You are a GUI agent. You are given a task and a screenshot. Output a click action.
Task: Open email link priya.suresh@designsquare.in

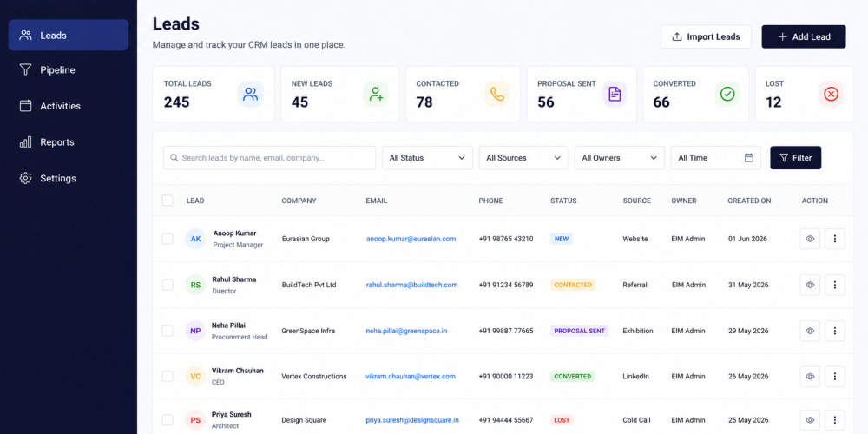point(412,420)
